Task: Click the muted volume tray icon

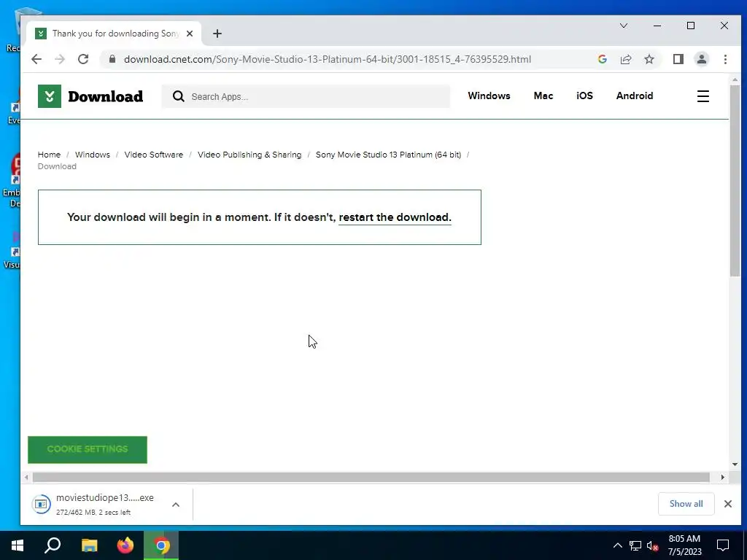Action: (x=653, y=545)
